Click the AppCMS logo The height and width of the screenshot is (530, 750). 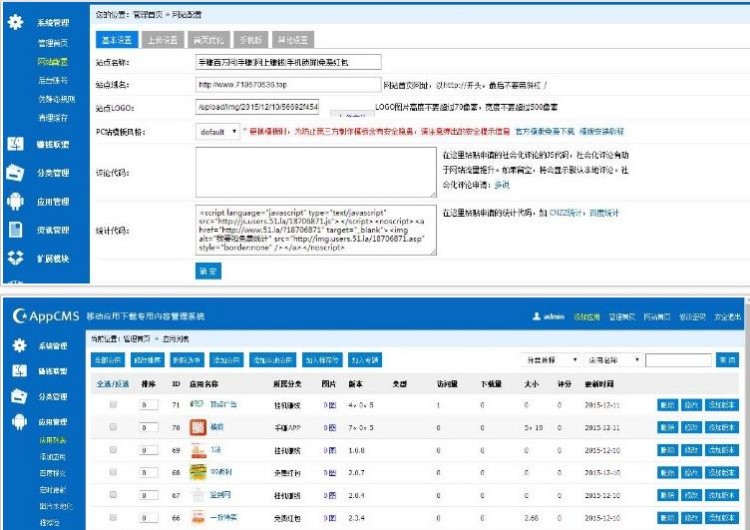click(x=45, y=316)
